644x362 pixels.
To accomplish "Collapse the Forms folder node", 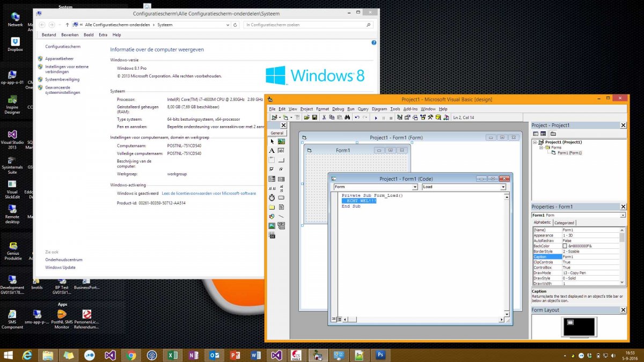I will click(x=541, y=147).
